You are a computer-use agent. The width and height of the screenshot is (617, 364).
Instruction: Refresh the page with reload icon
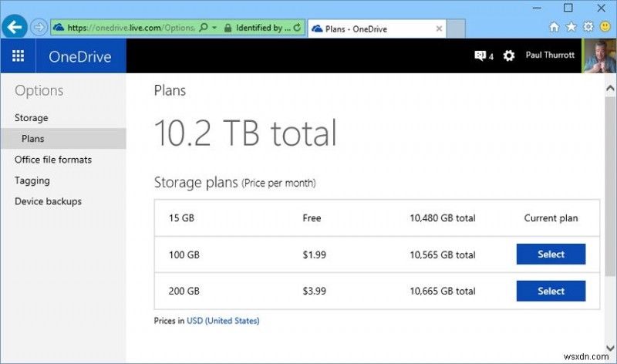[x=297, y=28]
